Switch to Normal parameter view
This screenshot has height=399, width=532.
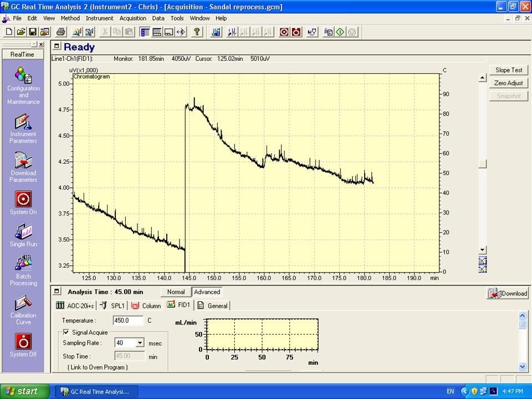coord(176,292)
